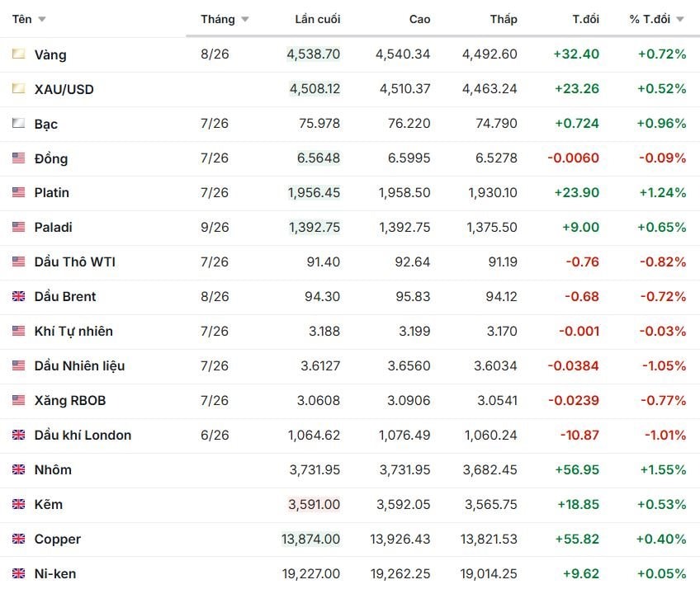Click the UK flag beside Ni-ken
This screenshot has width=700, height=589.
18,573
